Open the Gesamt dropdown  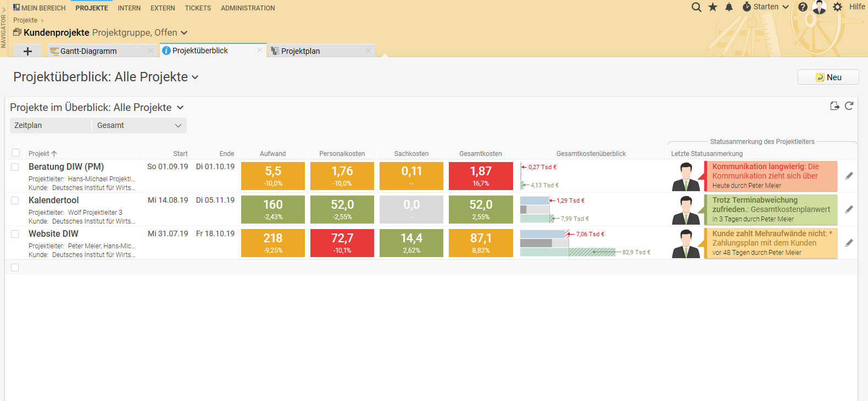pos(139,125)
